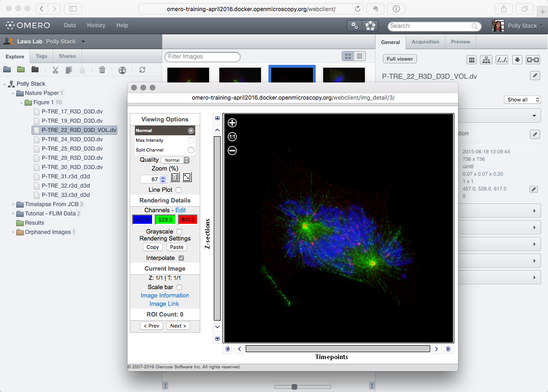Expand the Timelapse From JCB folder
This screenshot has width=548, height=392.
pyautogui.click(x=13, y=204)
